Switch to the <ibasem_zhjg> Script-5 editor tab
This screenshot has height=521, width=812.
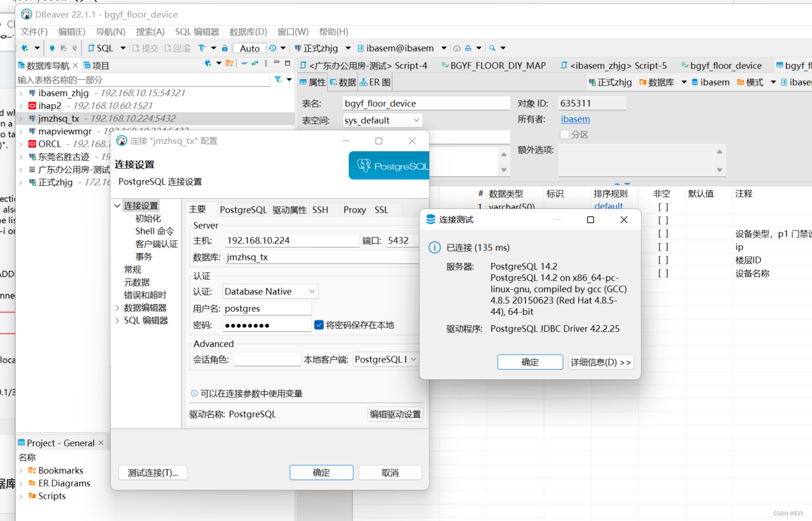pyautogui.click(x=614, y=66)
